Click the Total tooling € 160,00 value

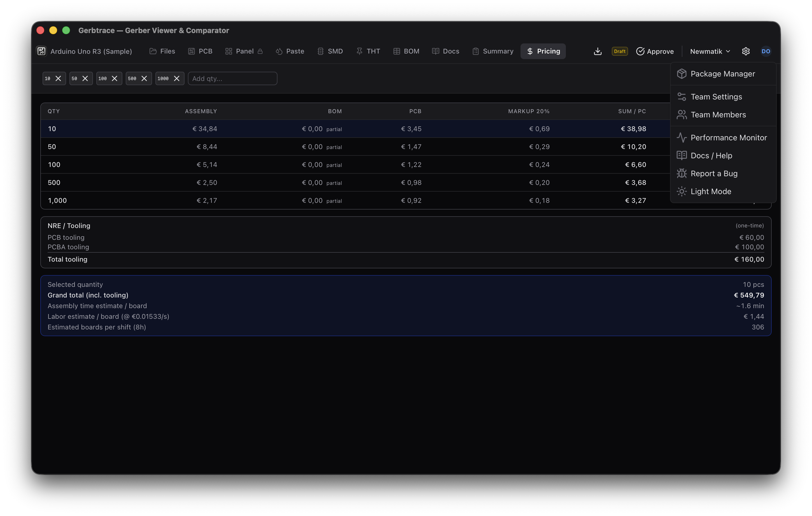pos(749,259)
